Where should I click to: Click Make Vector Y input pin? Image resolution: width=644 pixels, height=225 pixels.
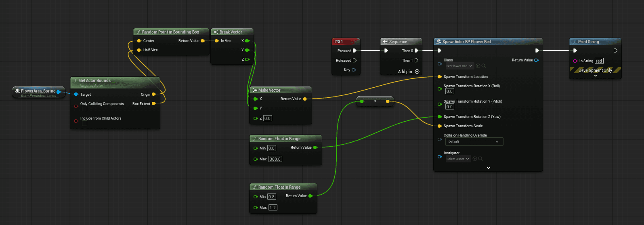coord(255,108)
